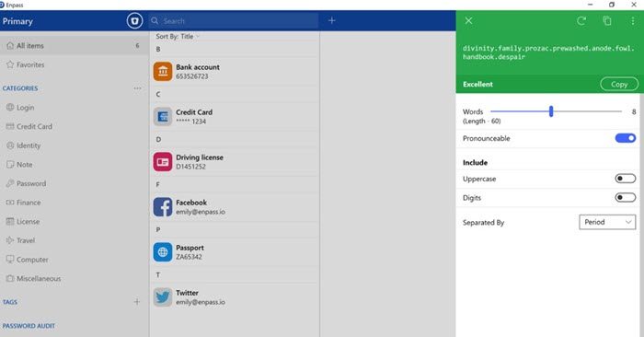
Task: Add a new tag with plus icon
Action: pos(137,302)
